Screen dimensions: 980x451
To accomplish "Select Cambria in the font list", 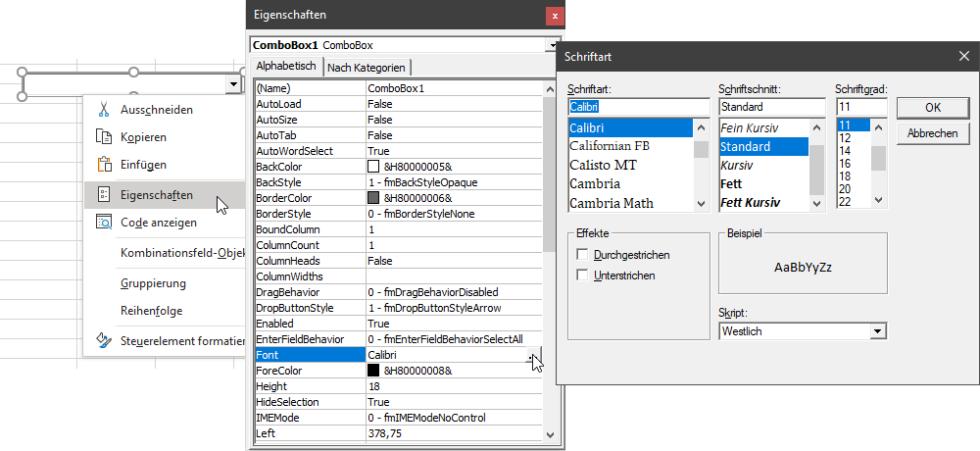I will tap(595, 183).
